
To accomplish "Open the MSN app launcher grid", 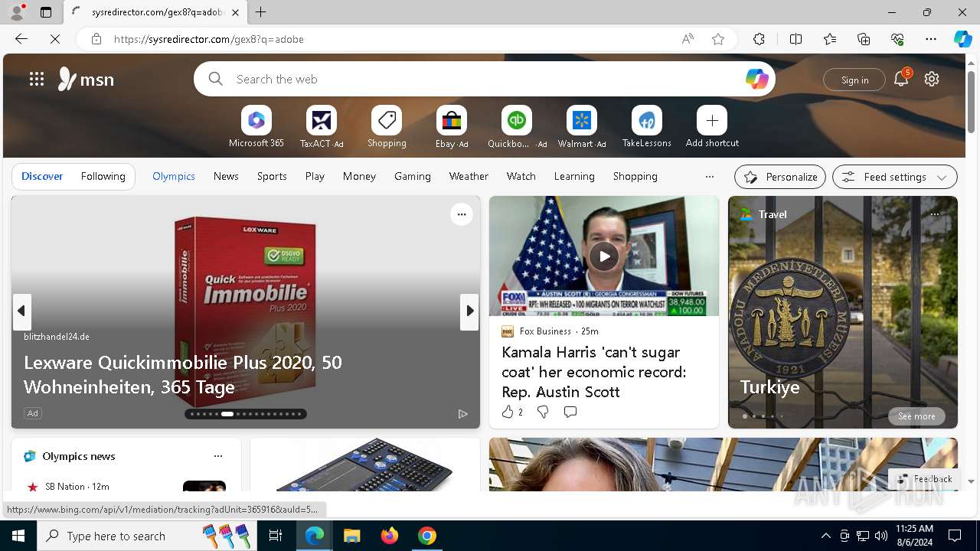I will [37, 79].
